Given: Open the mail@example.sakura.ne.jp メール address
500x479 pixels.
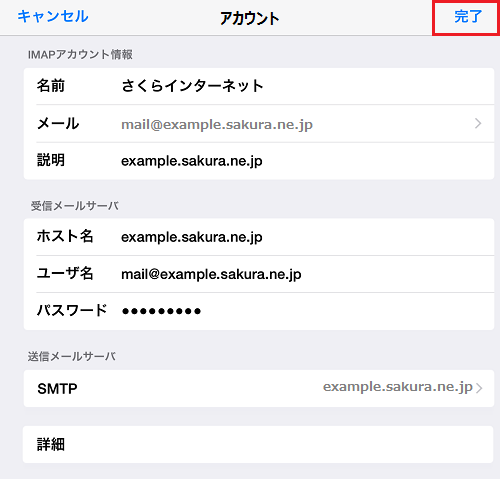Looking at the screenshot, I should (x=217, y=125).
